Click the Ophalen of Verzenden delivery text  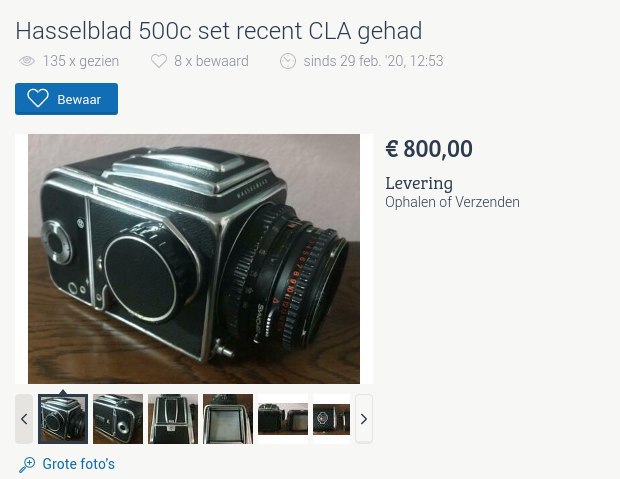(x=452, y=202)
